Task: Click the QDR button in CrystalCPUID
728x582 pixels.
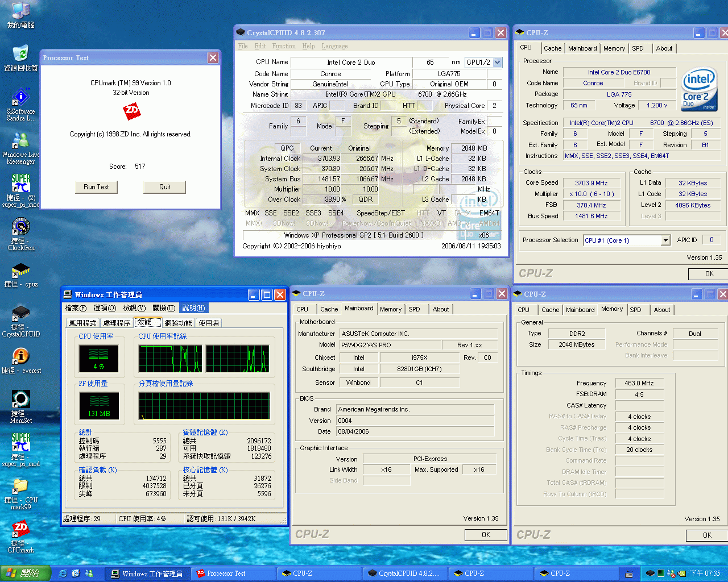Action: 366,199
